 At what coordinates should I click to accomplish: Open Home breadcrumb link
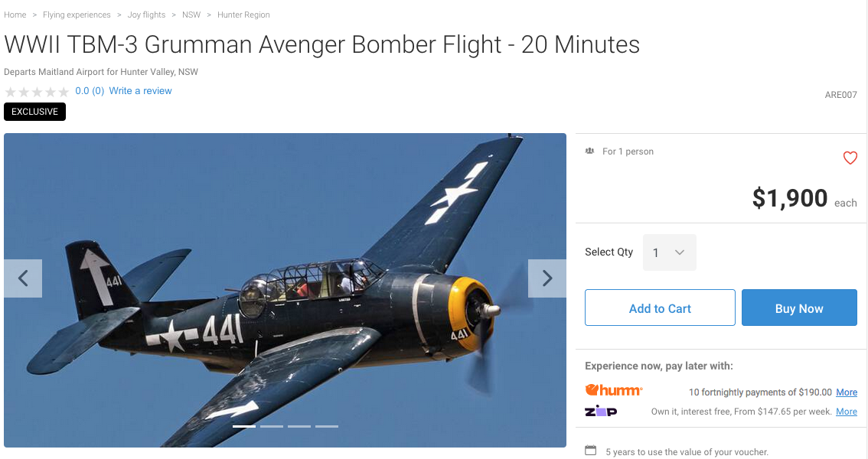pyautogui.click(x=15, y=15)
